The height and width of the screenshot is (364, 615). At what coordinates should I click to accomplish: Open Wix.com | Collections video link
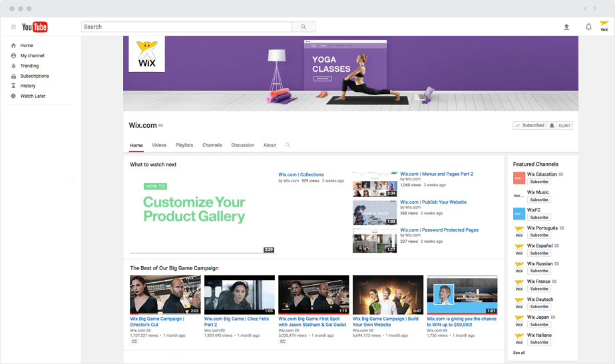coord(301,174)
